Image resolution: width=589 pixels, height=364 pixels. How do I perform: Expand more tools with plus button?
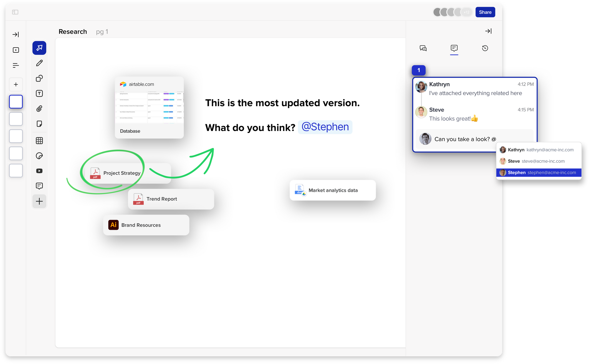pos(39,202)
